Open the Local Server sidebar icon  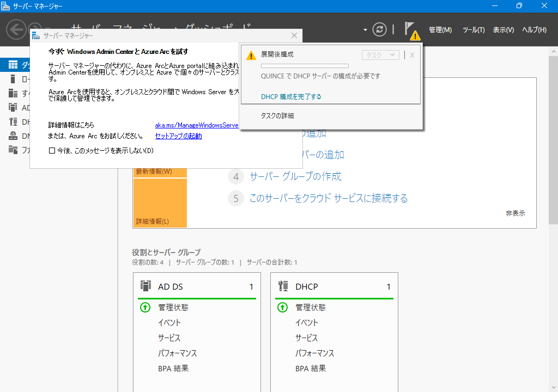click(x=13, y=79)
